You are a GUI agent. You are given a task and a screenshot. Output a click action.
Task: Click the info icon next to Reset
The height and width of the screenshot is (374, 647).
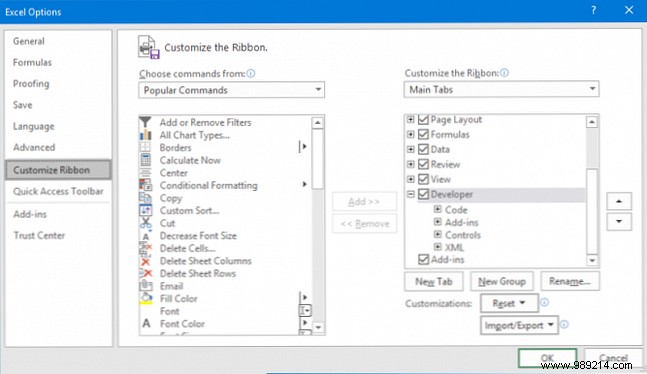(x=545, y=302)
